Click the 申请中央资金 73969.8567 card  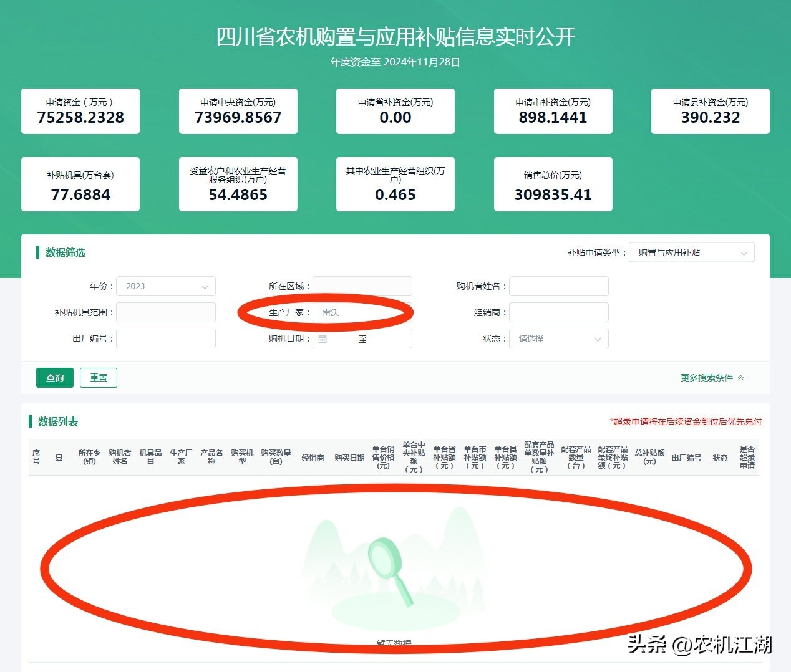(x=238, y=111)
